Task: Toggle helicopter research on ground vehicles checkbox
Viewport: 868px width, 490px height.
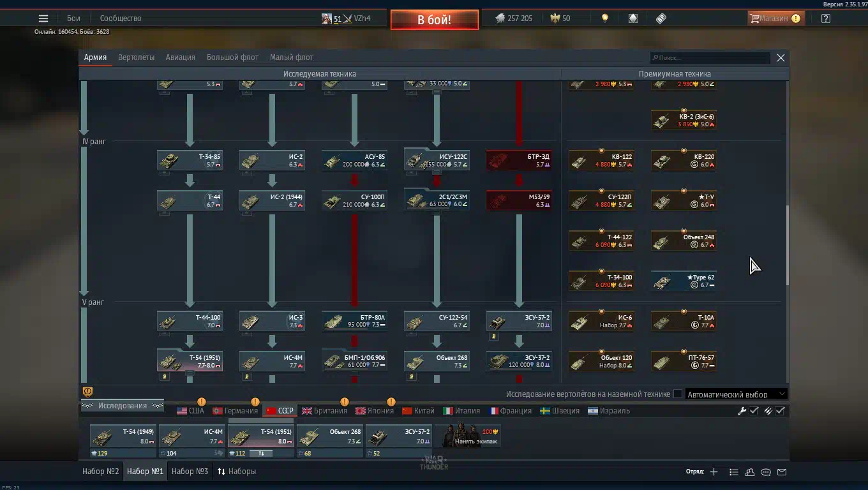Action: coord(678,394)
